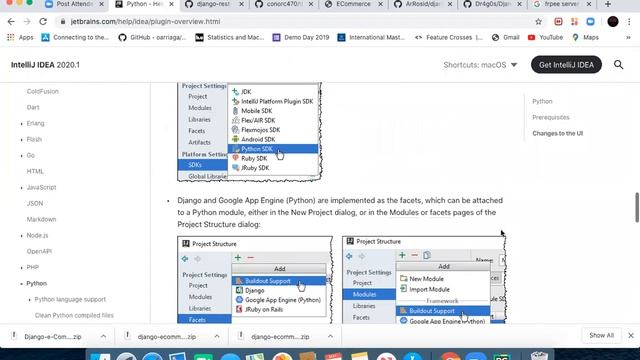Follow the Modules link in paragraph
This screenshot has height=360, width=640.
404,213
